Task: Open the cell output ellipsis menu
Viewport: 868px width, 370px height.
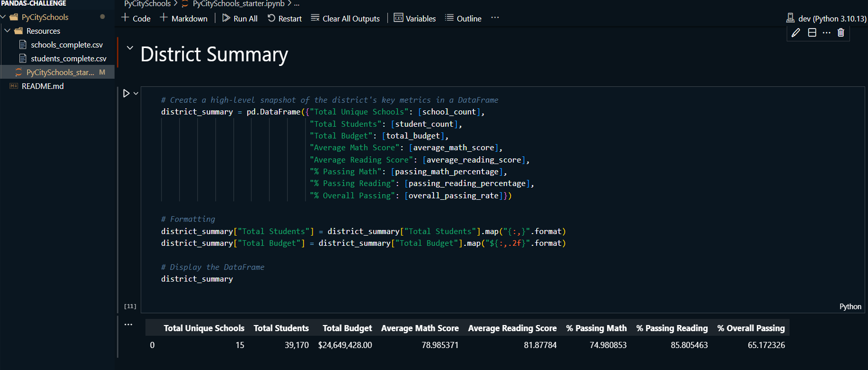Action: [x=128, y=325]
